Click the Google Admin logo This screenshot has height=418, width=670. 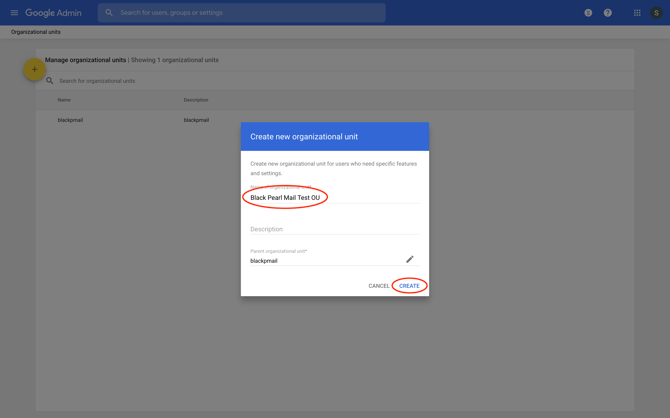pyautogui.click(x=53, y=13)
